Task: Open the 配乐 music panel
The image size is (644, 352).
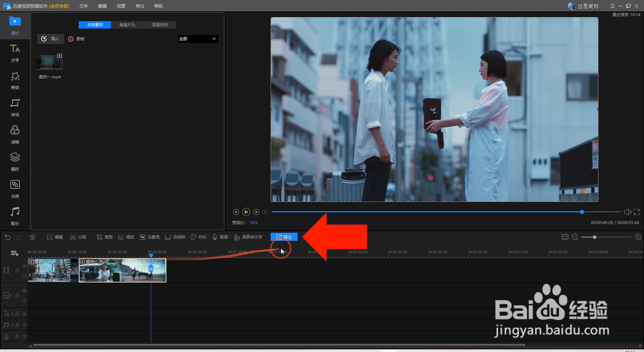Action: [15, 216]
